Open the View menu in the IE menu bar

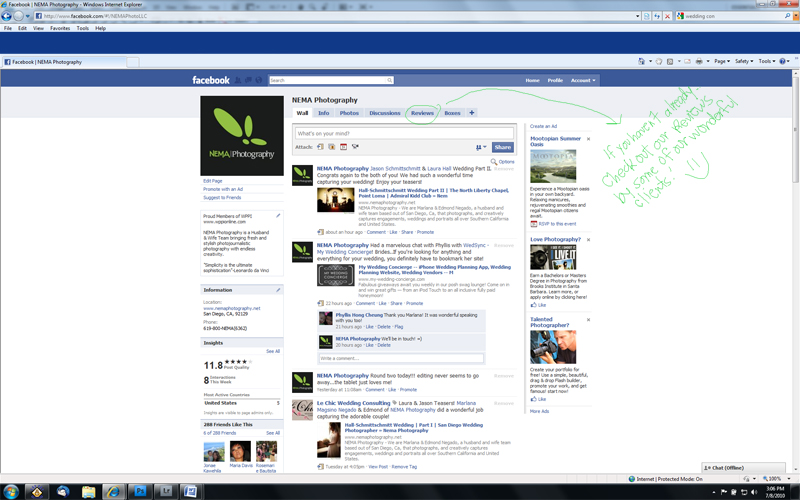tap(38, 29)
